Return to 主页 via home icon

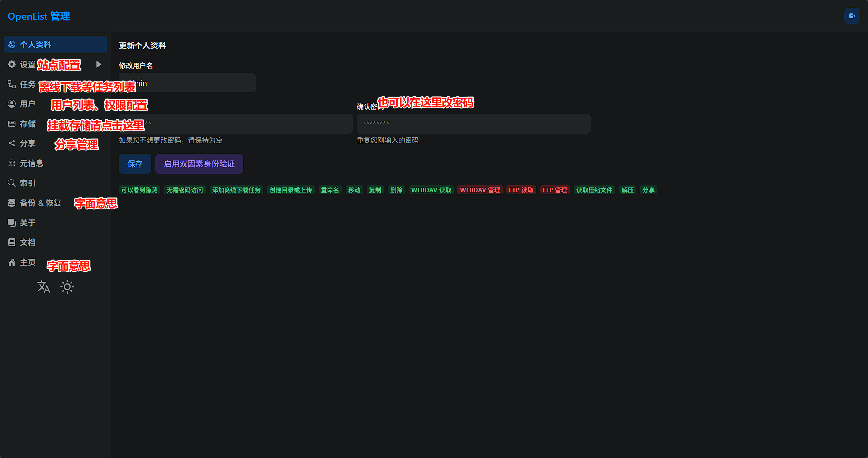pos(12,262)
